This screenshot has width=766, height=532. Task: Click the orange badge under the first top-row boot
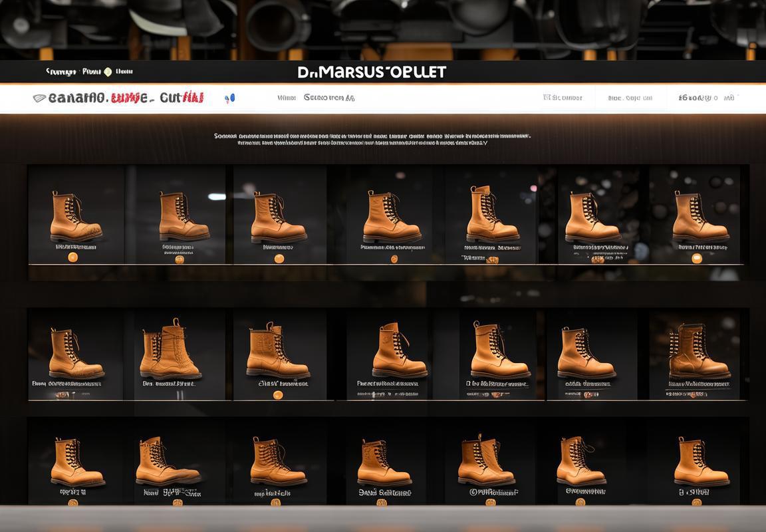72,257
